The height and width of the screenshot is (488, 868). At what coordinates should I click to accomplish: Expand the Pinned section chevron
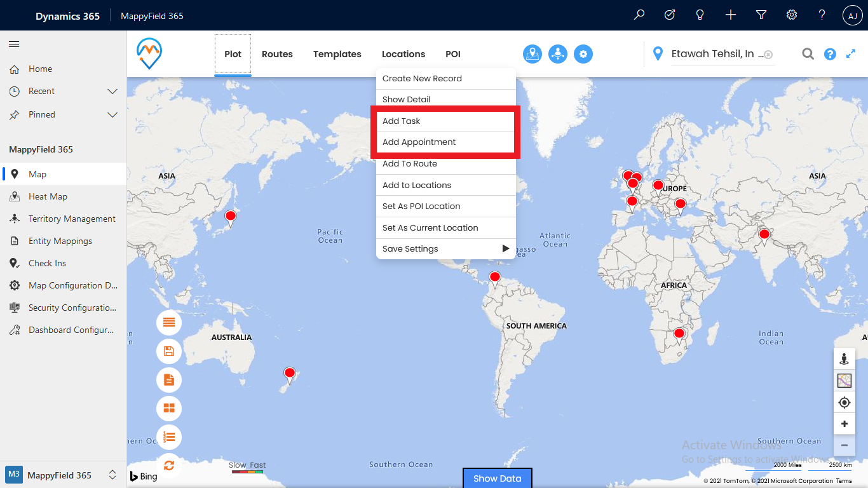(x=112, y=115)
